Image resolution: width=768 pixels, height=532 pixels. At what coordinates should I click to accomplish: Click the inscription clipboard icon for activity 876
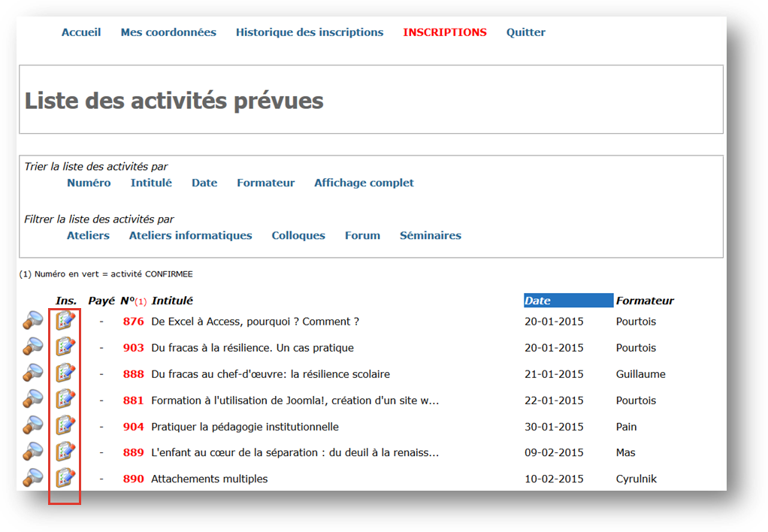65,321
